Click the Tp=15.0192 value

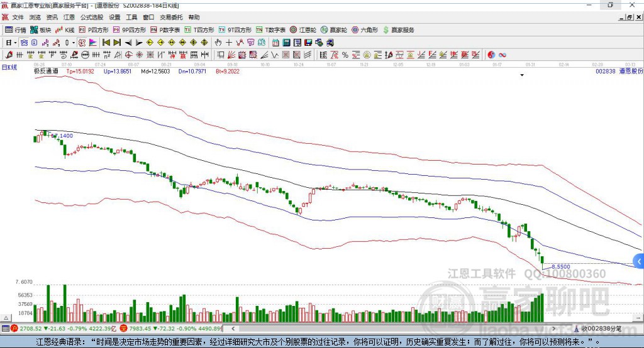(x=80, y=72)
